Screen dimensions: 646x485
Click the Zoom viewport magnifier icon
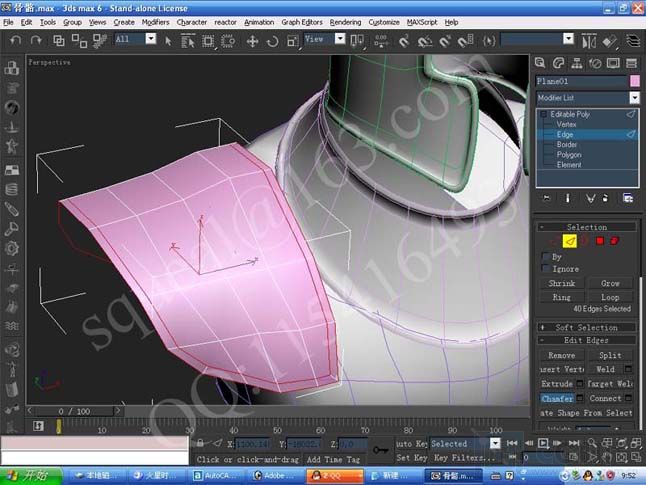click(x=592, y=443)
